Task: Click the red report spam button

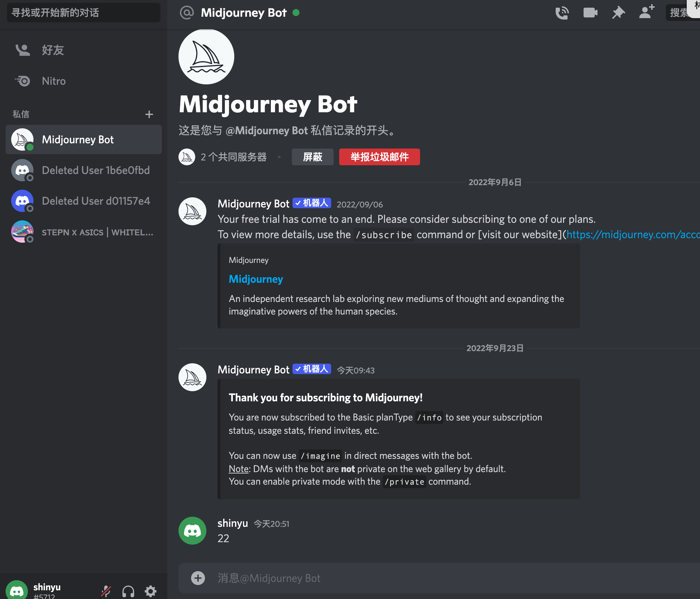Action: click(x=379, y=157)
